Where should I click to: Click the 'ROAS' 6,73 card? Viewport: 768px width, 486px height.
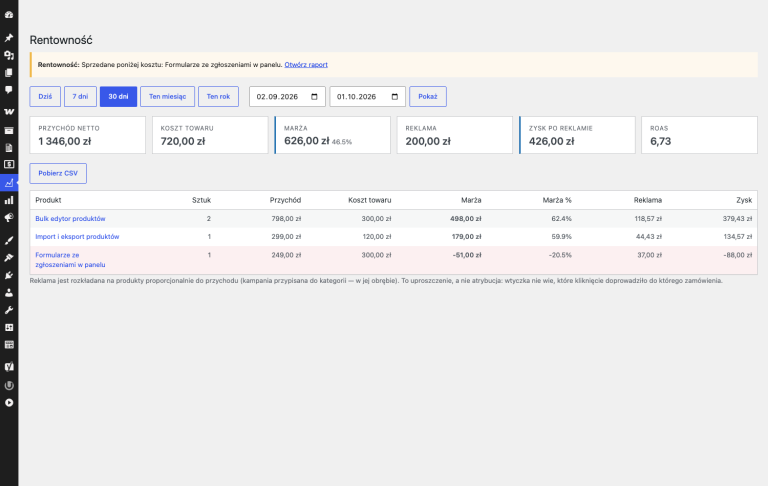point(699,135)
